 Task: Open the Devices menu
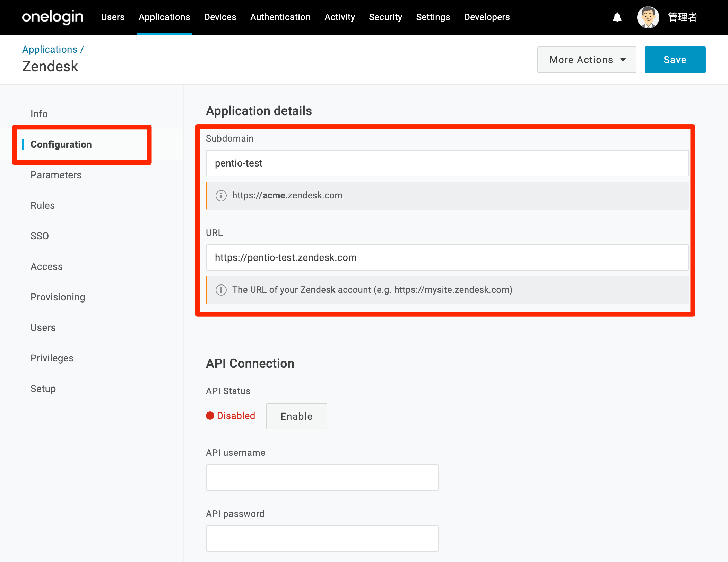[220, 17]
